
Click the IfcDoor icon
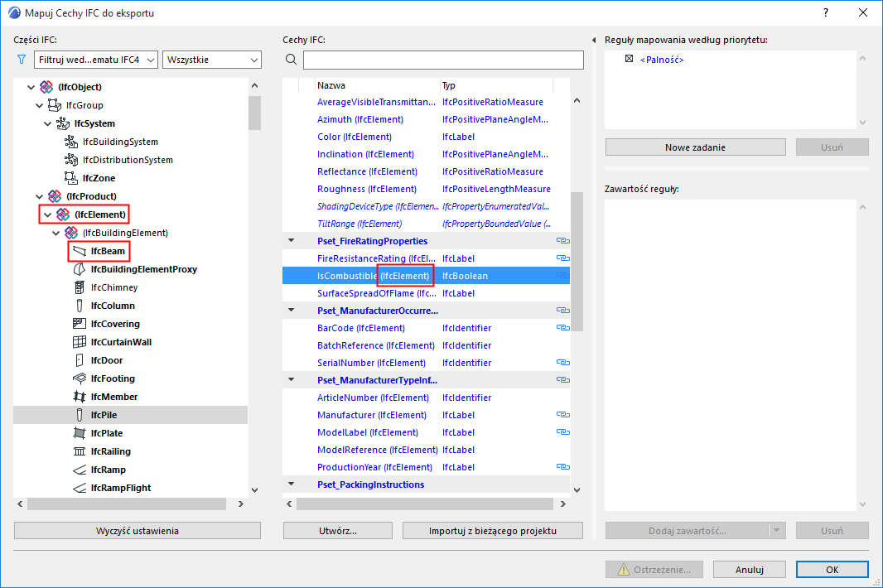80,360
